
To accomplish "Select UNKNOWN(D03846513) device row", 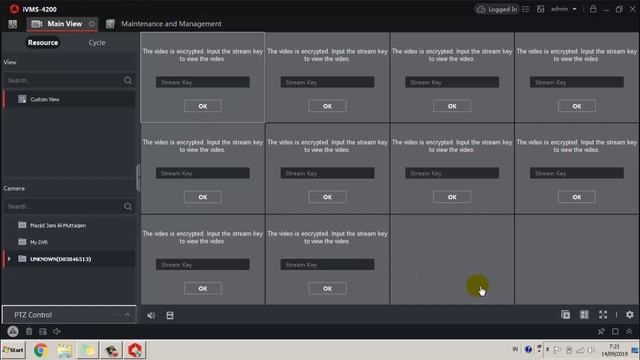I will click(69, 259).
